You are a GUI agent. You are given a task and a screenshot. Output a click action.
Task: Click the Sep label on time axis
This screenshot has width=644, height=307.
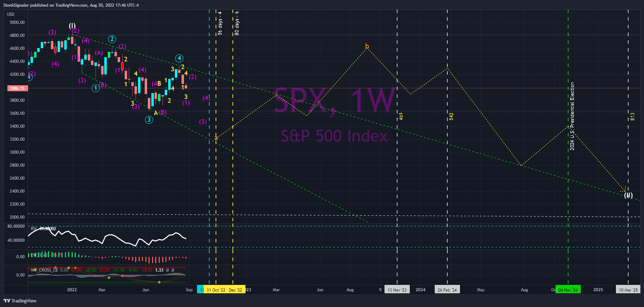(189, 290)
